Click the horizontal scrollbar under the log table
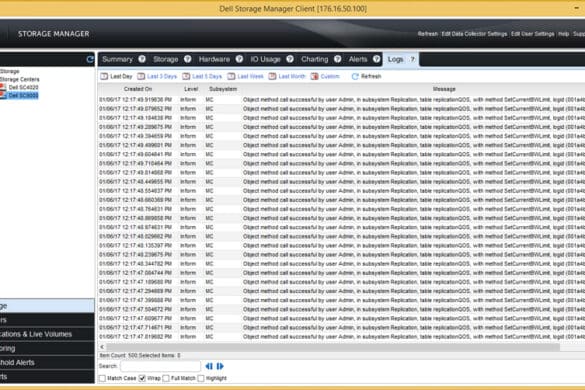The width and height of the screenshot is (585, 390). (x=332, y=347)
